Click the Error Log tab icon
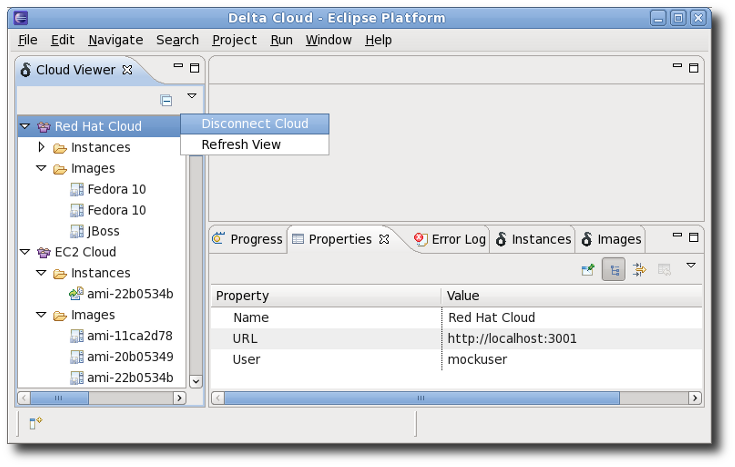This screenshot has height=467, width=735. point(420,239)
